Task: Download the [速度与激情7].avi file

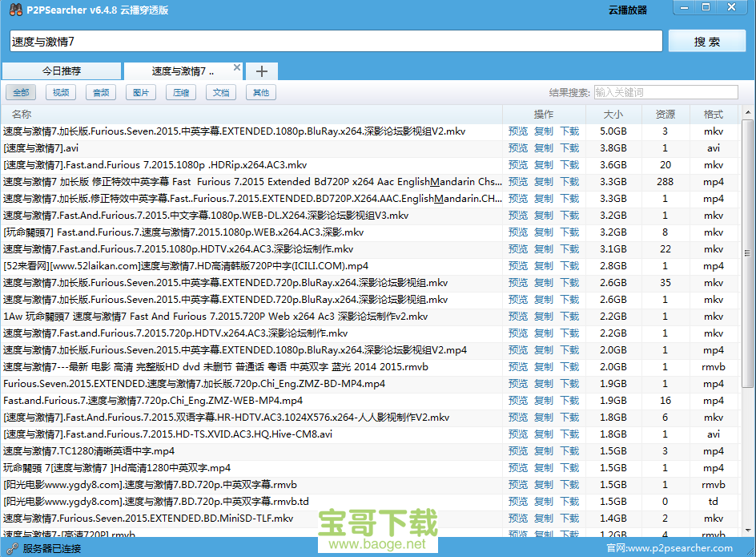Action: pyautogui.click(x=569, y=147)
